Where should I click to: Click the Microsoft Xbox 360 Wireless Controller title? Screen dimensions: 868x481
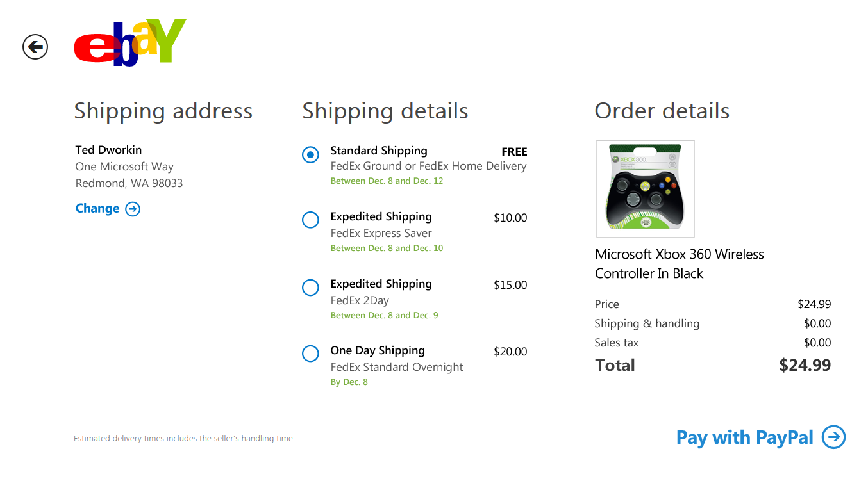click(679, 264)
